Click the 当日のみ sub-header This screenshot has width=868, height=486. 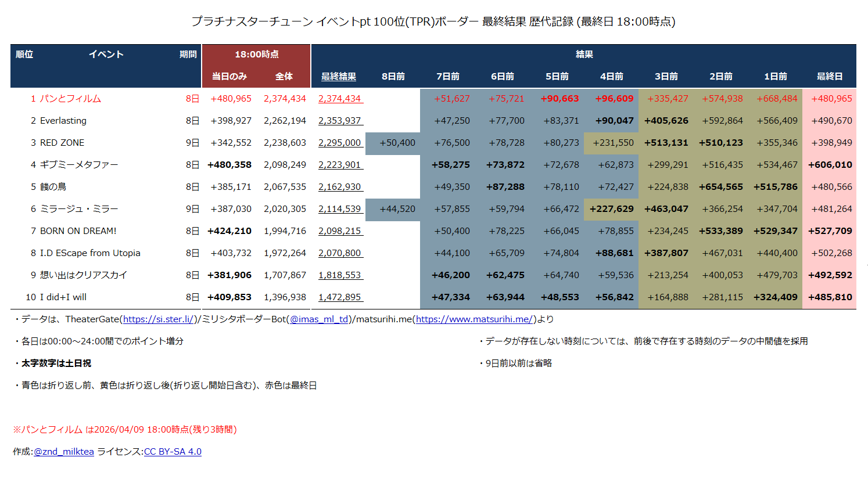[229, 77]
